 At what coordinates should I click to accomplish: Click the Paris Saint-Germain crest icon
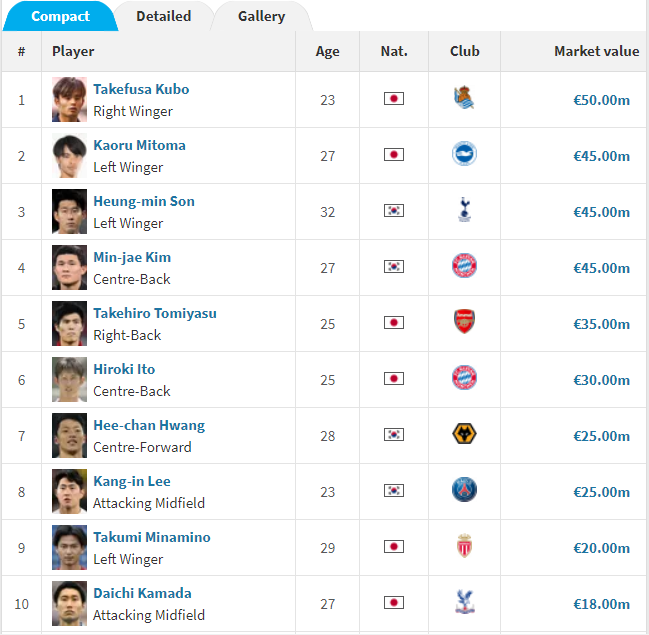[x=464, y=490]
